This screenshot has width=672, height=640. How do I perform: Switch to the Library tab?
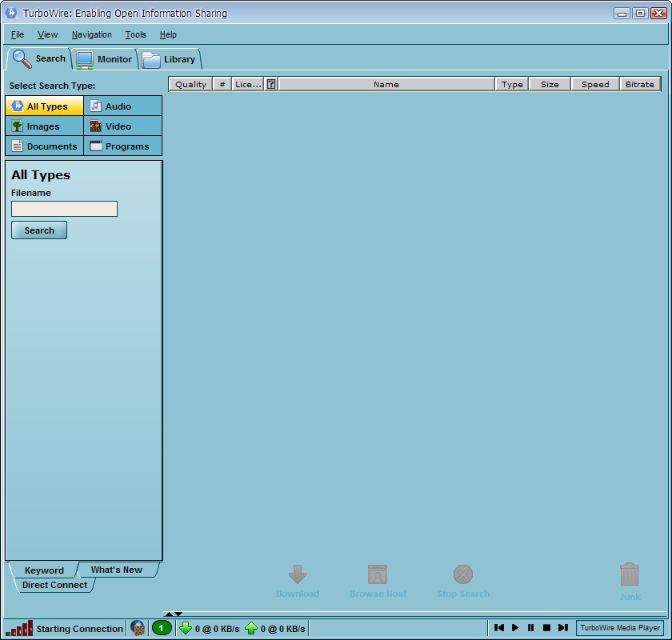(170, 59)
